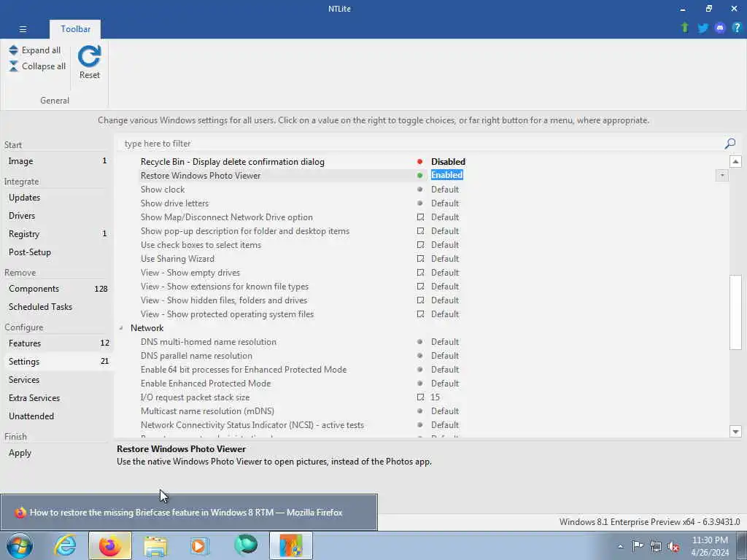Open the Registry page in the sidebar

[x=57, y=234]
